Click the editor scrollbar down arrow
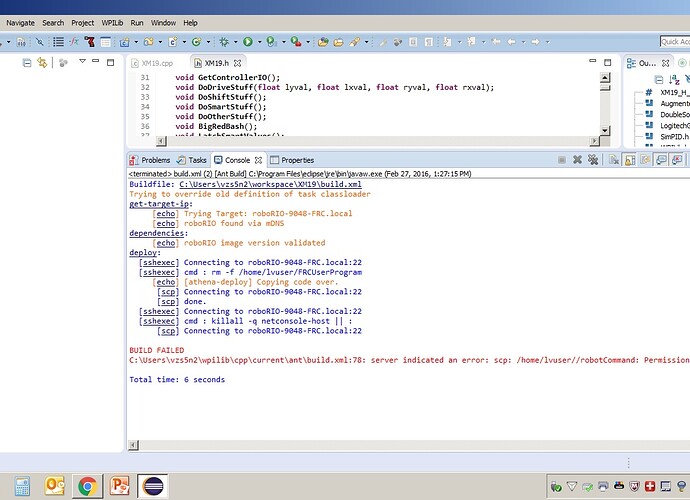 coord(605,130)
